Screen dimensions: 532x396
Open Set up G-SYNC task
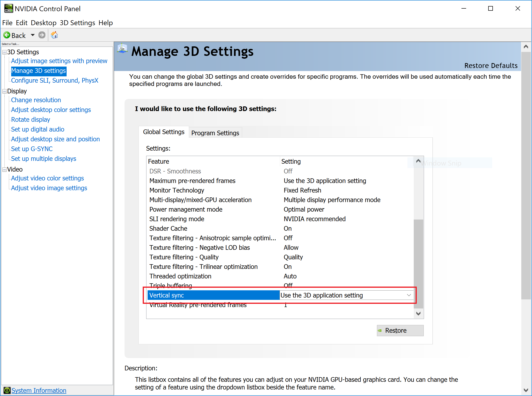pos(32,149)
